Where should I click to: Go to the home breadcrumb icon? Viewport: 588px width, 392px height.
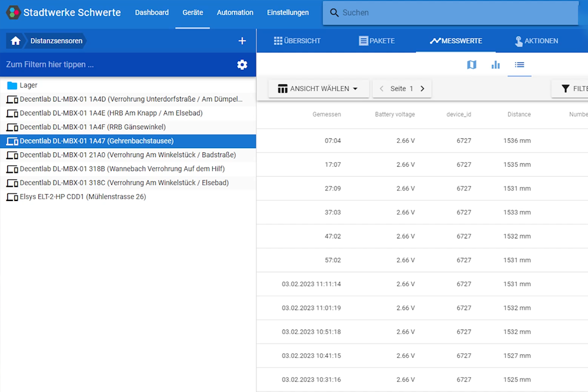[x=15, y=41]
